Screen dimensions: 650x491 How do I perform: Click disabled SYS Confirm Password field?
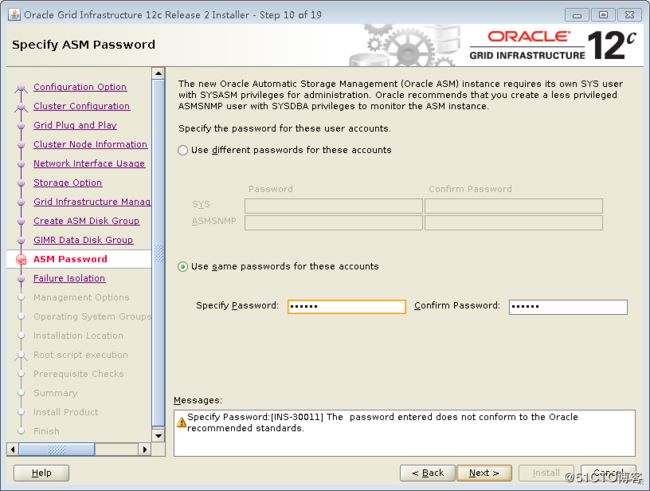point(514,206)
